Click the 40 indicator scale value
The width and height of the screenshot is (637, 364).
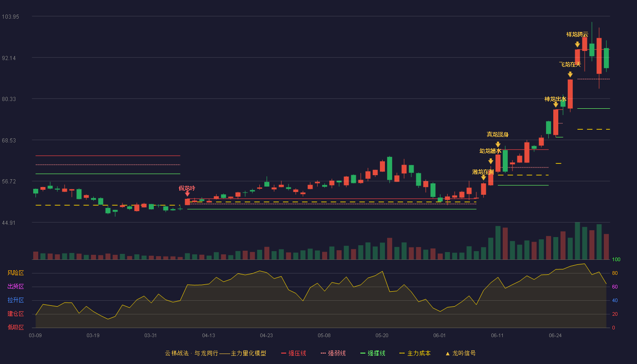point(615,301)
